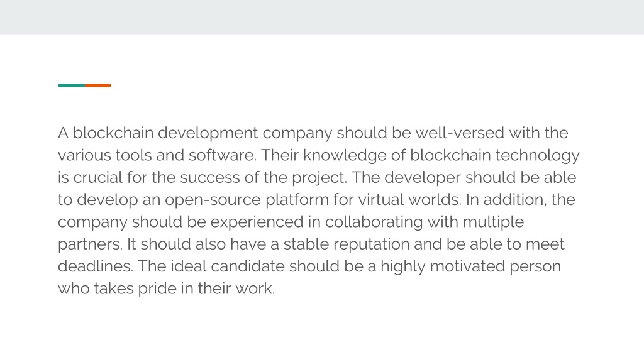Viewport: 644px width, 362px height.
Task: Click the word "deadlines" starting seventh line
Action: click(x=94, y=266)
